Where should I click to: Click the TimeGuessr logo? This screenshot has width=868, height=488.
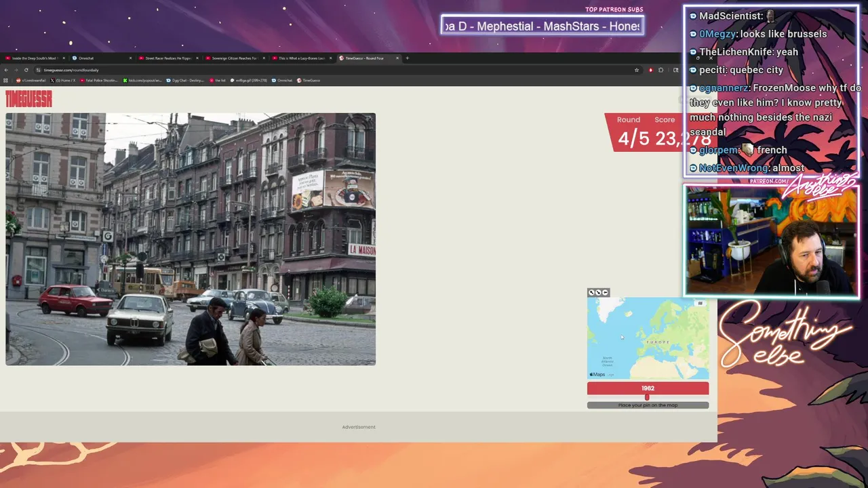point(28,99)
